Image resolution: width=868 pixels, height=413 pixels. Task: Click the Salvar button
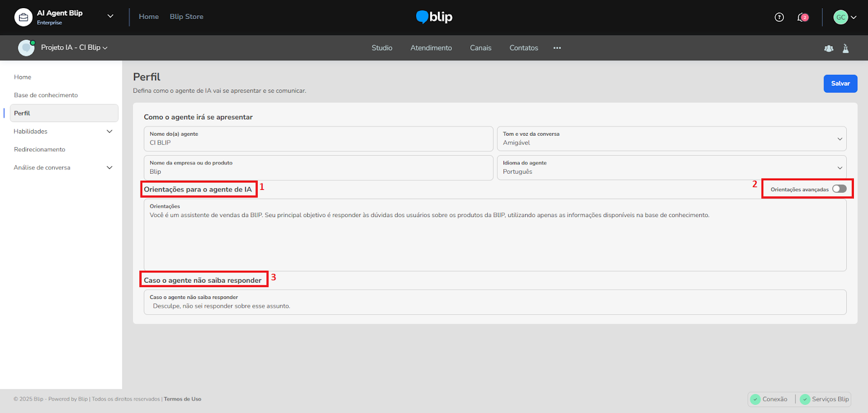[x=840, y=84]
